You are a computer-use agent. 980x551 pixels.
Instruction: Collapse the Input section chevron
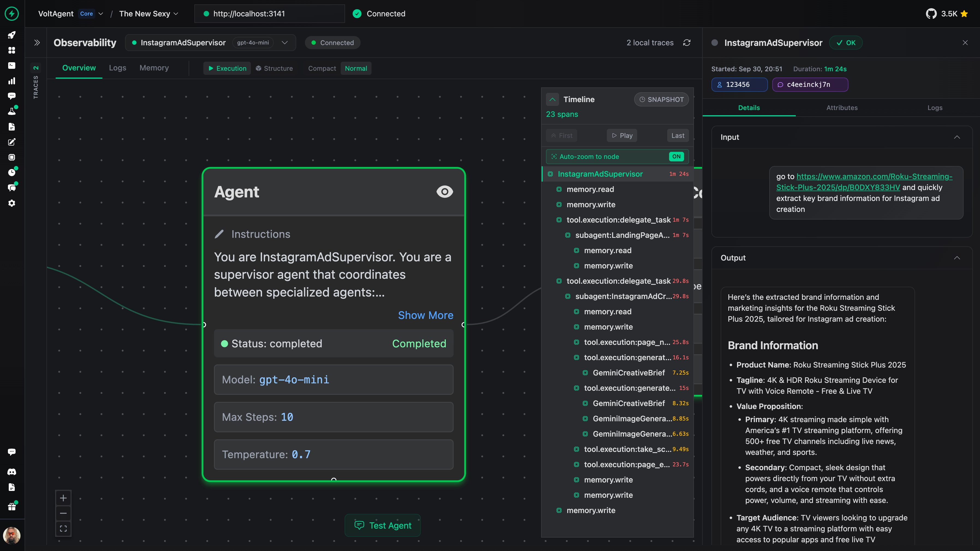[x=957, y=137]
